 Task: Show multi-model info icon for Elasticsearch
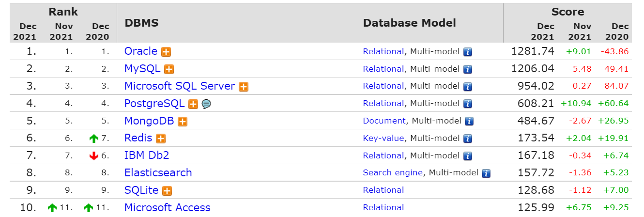[x=486, y=173]
